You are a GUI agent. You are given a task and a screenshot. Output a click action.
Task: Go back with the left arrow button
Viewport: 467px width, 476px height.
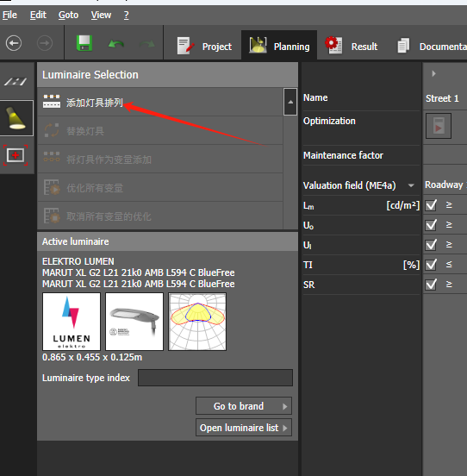[x=14, y=43]
